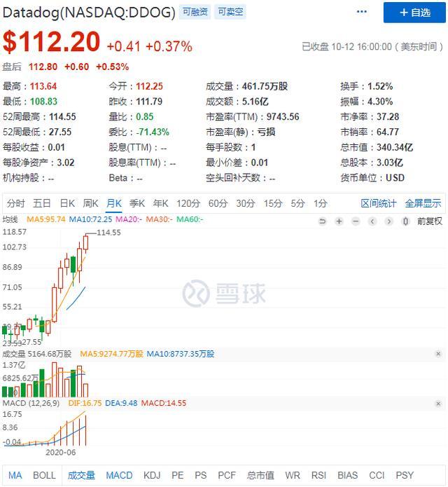The width and height of the screenshot is (448, 487).
Task: Click the MA10:72.25 legend label
Action: (90, 219)
